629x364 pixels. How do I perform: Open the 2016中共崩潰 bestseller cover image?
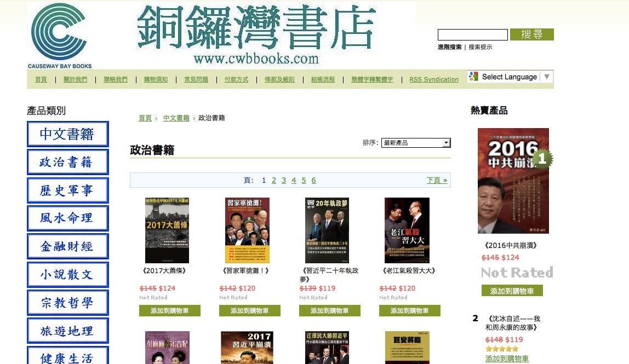pos(513,181)
